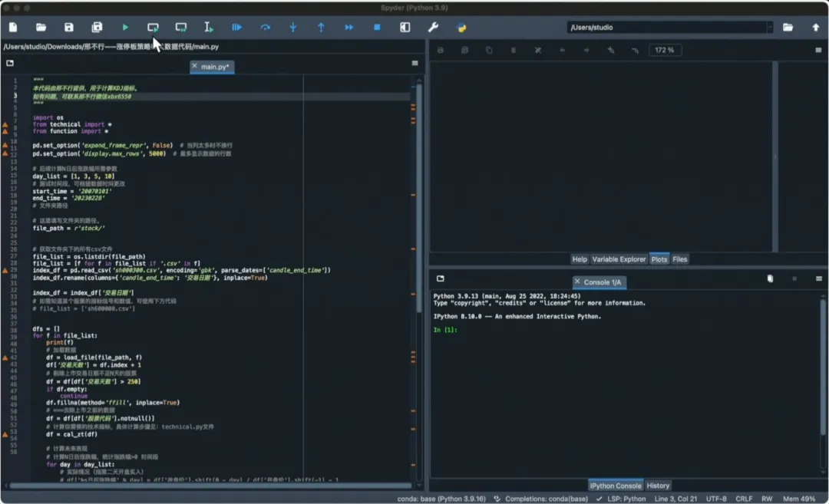This screenshot has width=829, height=504.
Task: Run file with green play button
Action: click(x=125, y=28)
